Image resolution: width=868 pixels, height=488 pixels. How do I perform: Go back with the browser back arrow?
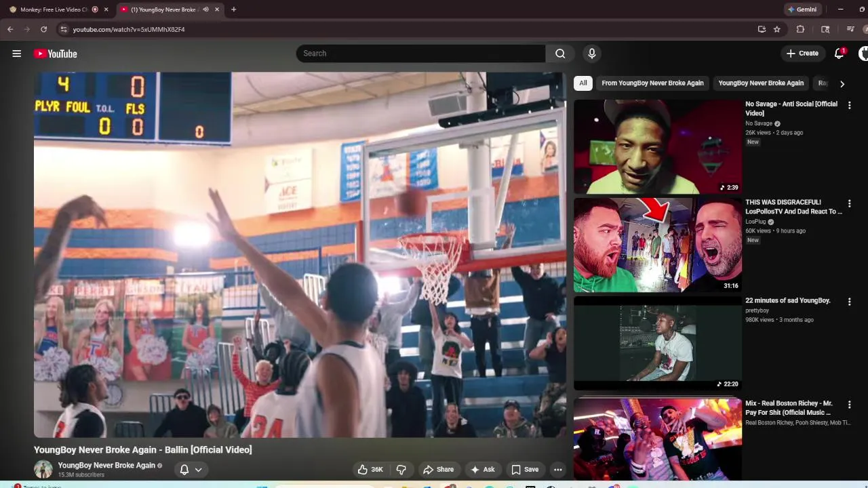[x=10, y=29]
